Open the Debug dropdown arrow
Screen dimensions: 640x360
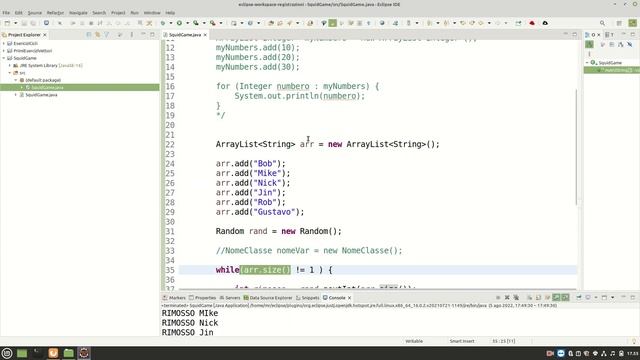[x=171, y=23]
